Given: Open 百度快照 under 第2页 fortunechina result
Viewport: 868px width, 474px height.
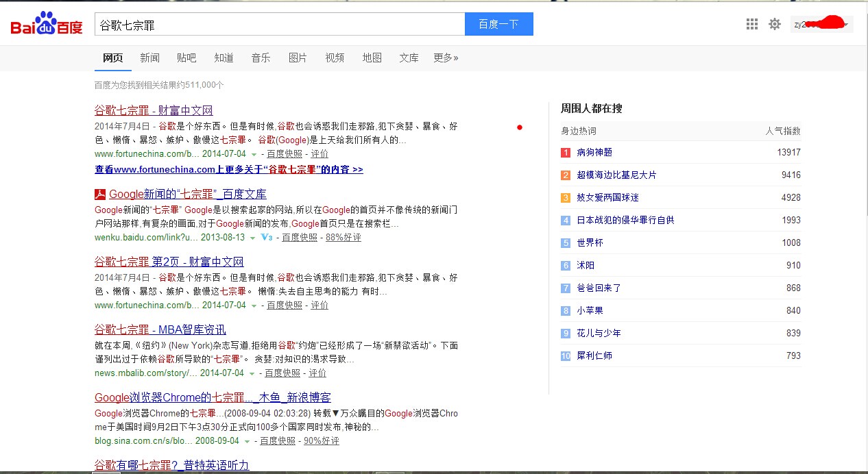Looking at the screenshot, I should (285, 305).
